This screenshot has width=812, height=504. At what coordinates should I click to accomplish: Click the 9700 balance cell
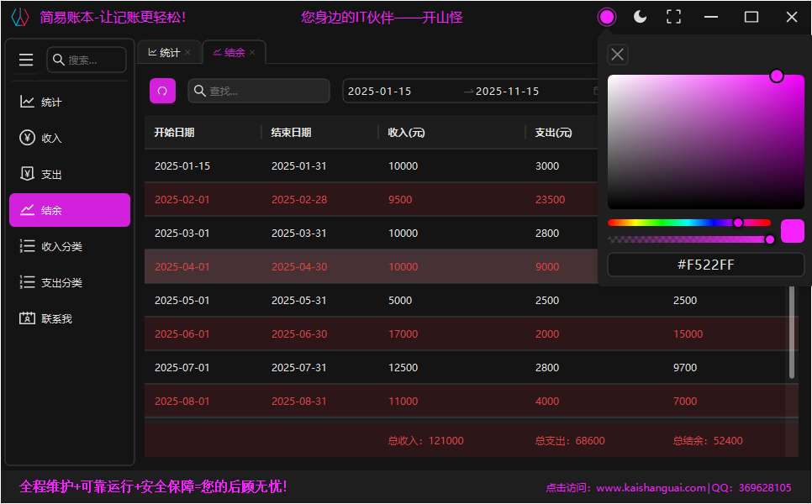click(685, 368)
